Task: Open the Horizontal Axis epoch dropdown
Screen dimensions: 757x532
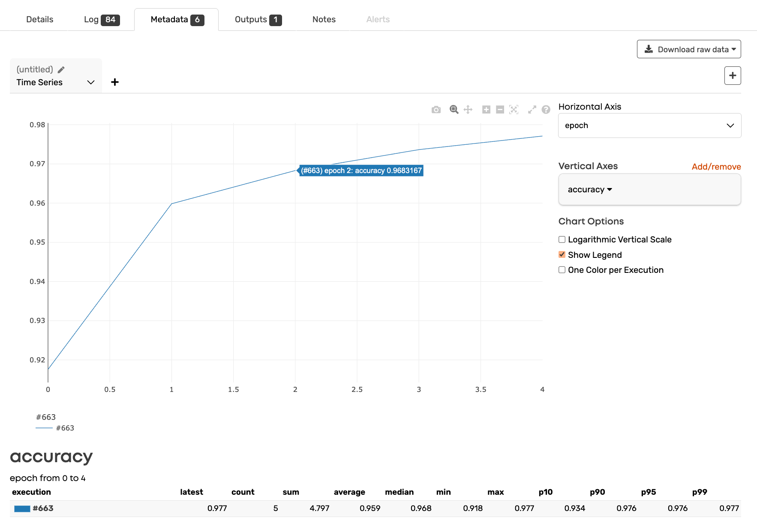Action: click(x=649, y=126)
